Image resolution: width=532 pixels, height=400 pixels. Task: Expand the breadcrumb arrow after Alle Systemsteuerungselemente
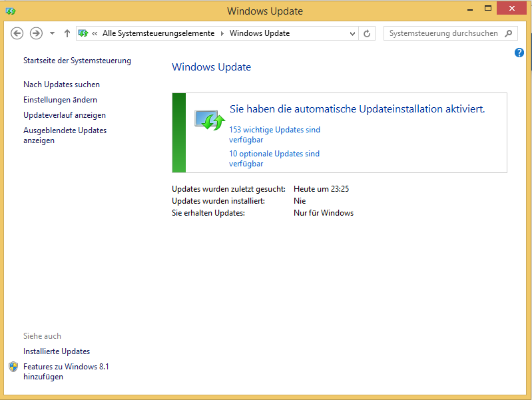tap(222, 33)
